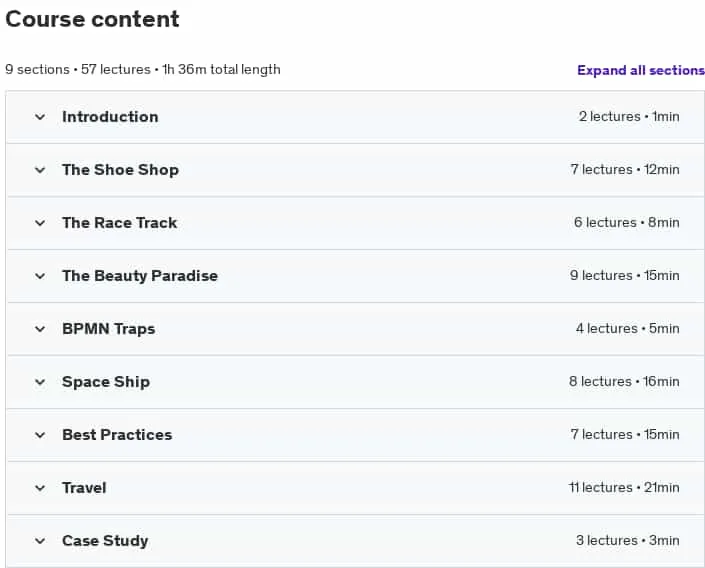Viewport: 705px width, 568px height.
Task: Expand the Travel section chevron
Action: pos(40,488)
